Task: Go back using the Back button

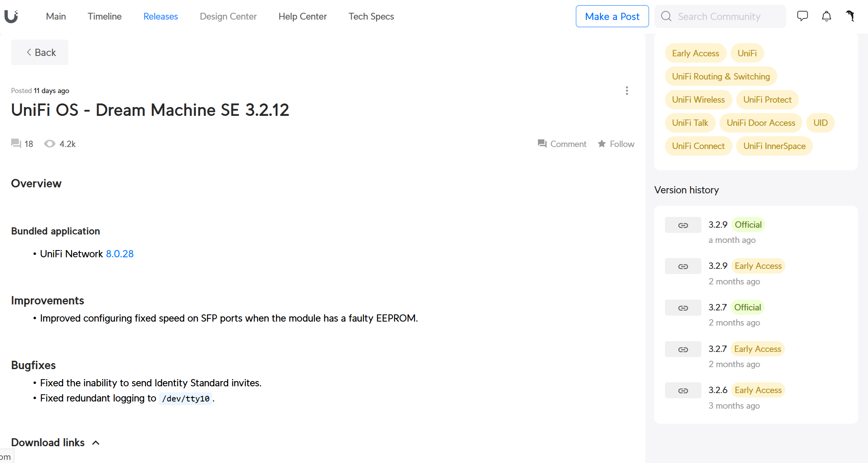Action: (x=40, y=52)
